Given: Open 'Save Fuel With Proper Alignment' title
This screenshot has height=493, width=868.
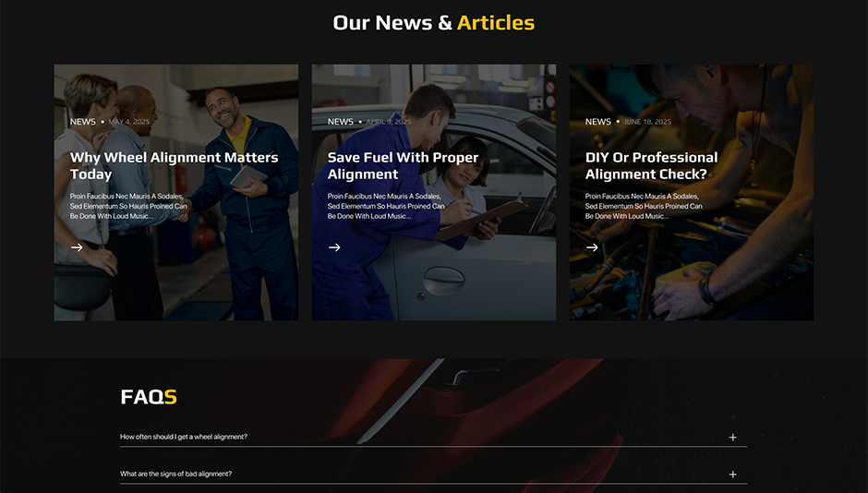Looking at the screenshot, I should (x=403, y=165).
